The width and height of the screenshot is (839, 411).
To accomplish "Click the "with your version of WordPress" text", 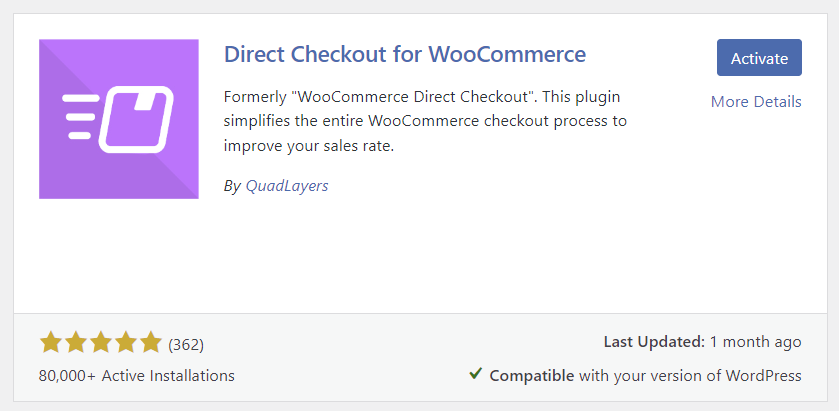I will [690, 376].
